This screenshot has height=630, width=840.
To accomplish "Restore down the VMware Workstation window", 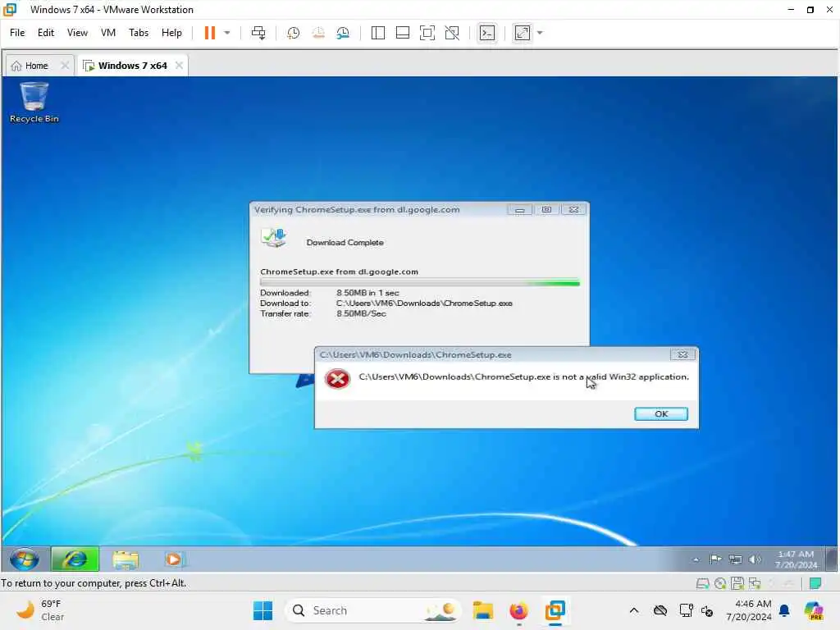I will (810, 10).
